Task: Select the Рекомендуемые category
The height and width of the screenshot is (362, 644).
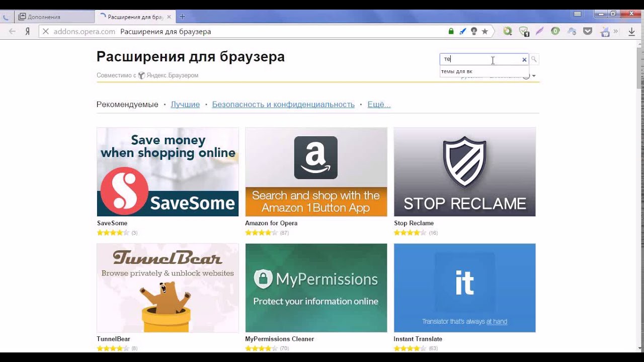Action: [x=127, y=105]
